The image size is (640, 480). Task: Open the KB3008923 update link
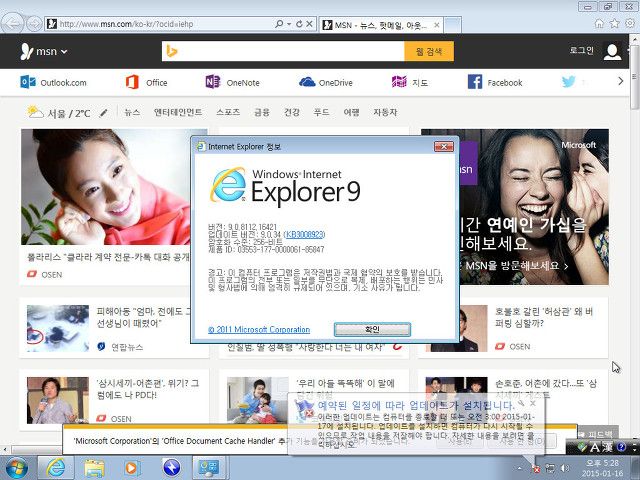click(304, 234)
